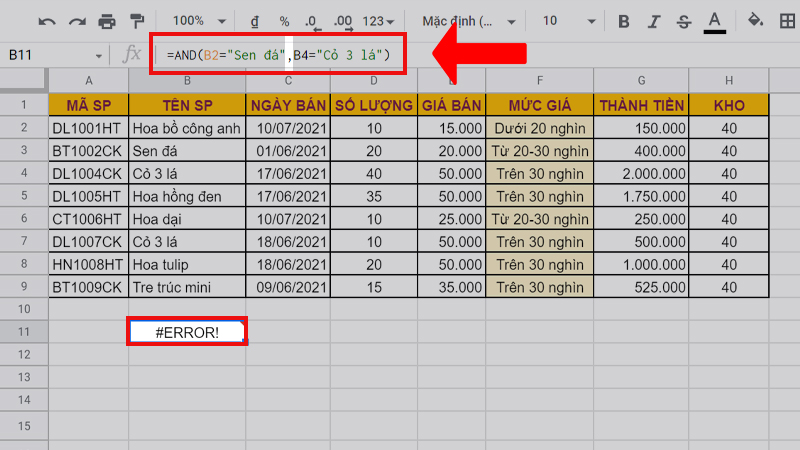Select column D header

[x=374, y=81]
